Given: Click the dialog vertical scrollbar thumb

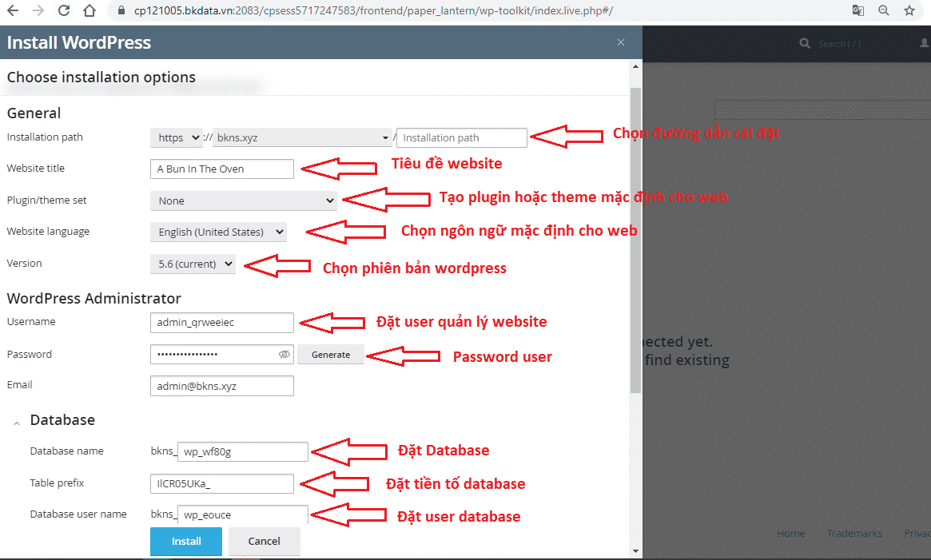Looking at the screenshot, I should [x=635, y=240].
